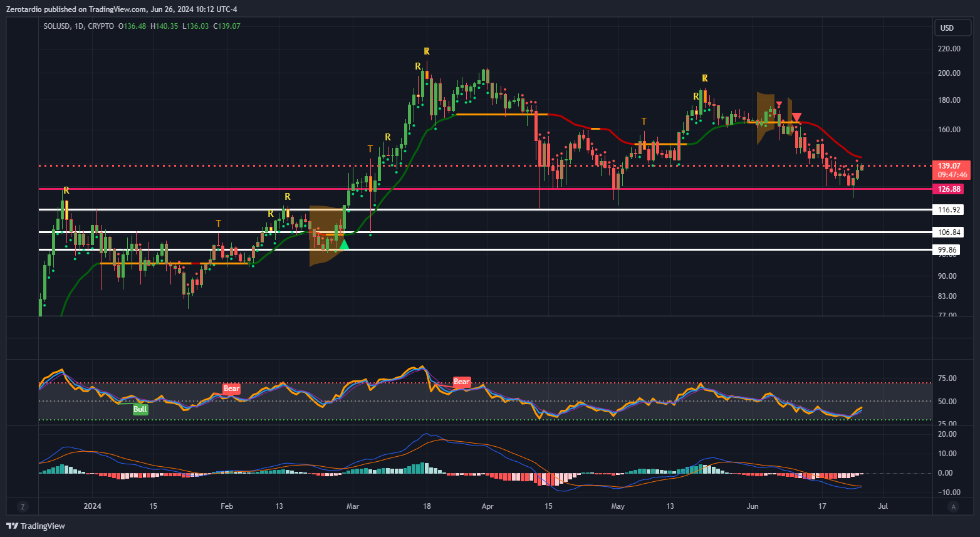
Task: Click the T marker above early May candles
Action: pos(644,121)
